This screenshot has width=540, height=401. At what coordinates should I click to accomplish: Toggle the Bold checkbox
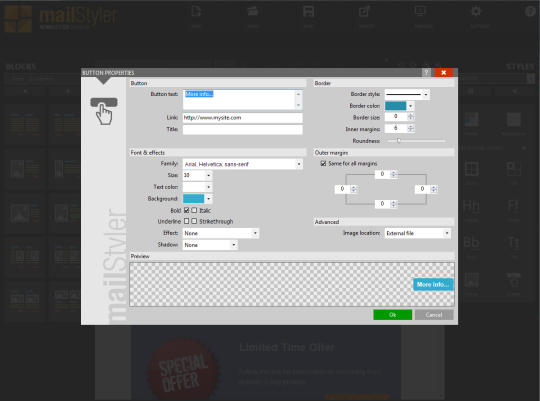pos(187,210)
